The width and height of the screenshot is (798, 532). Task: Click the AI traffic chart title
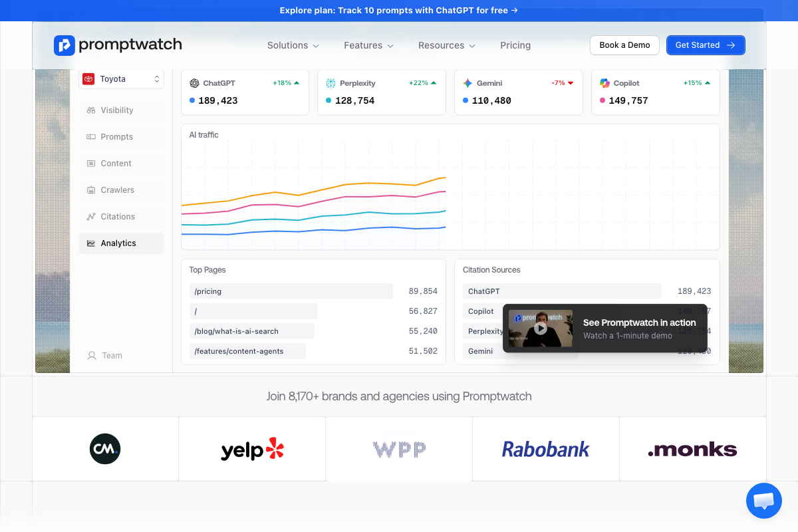[203, 135]
